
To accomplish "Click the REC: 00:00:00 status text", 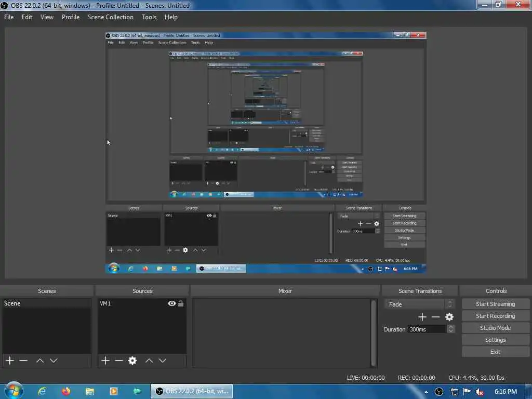I will 416,378.
